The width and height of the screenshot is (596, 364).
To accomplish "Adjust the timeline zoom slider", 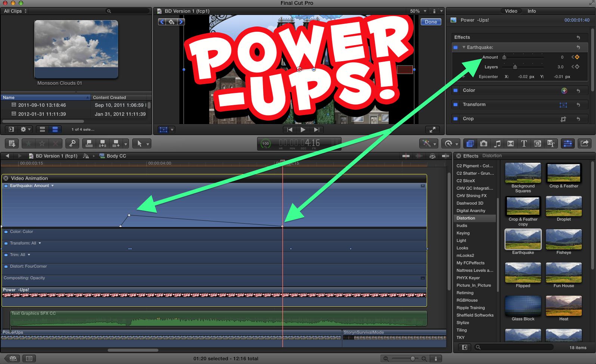I will coord(413,358).
